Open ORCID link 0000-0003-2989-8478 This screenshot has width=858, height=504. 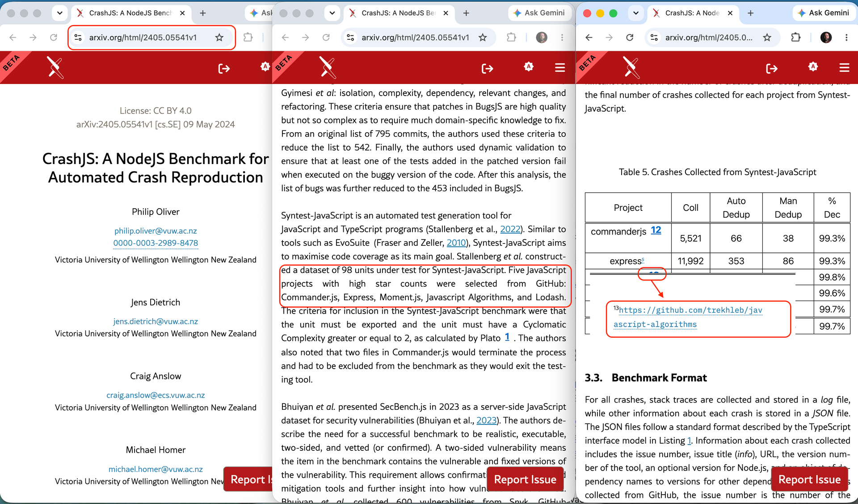[x=156, y=243]
